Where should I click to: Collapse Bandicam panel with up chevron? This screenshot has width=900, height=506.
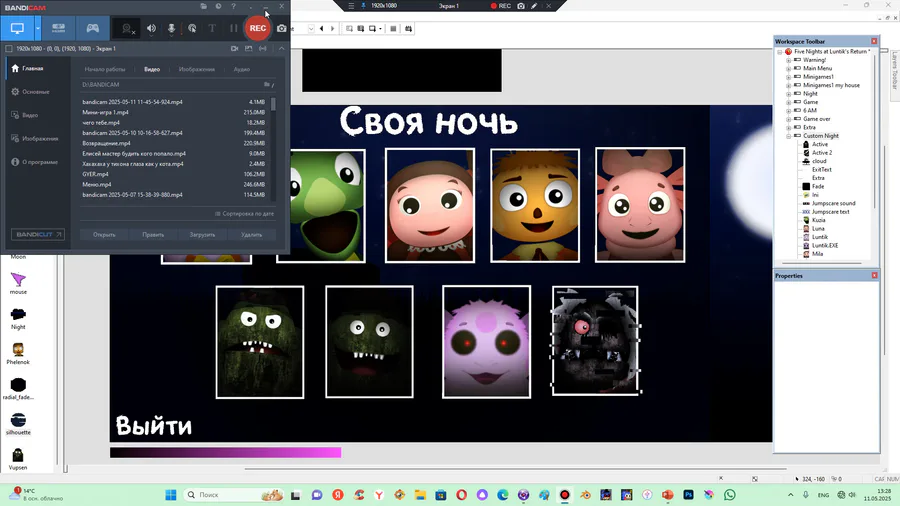[281, 49]
